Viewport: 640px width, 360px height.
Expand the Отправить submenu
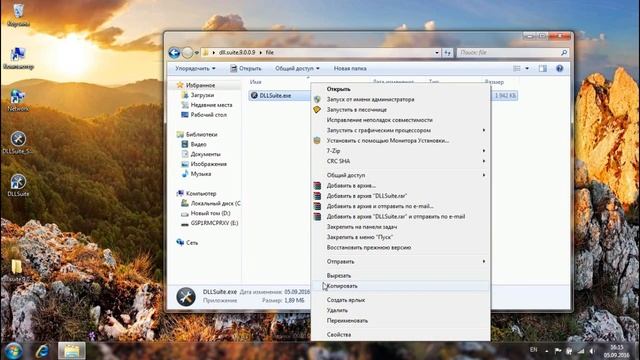coord(400,262)
